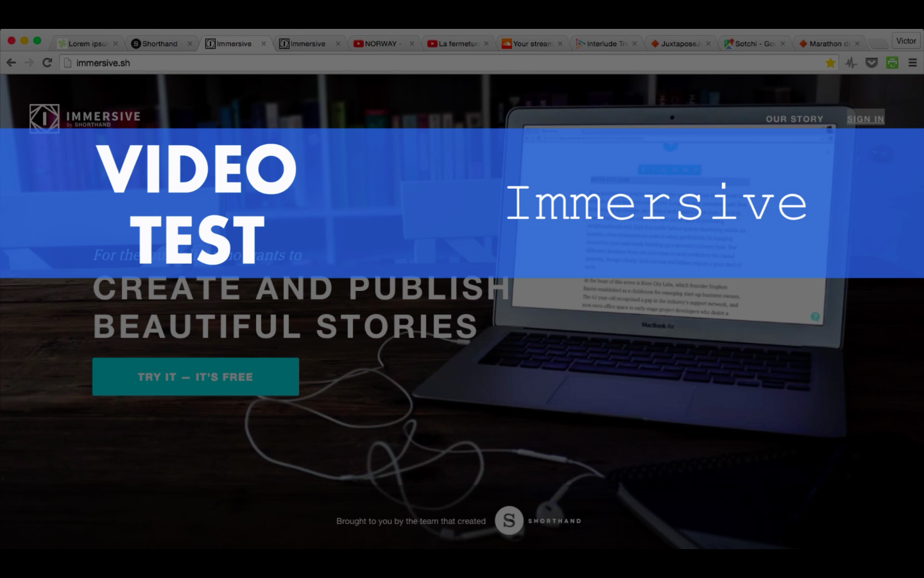The image size is (924, 578).
Task: Click the Immersive logo in page header
Action: click(85, 118)
